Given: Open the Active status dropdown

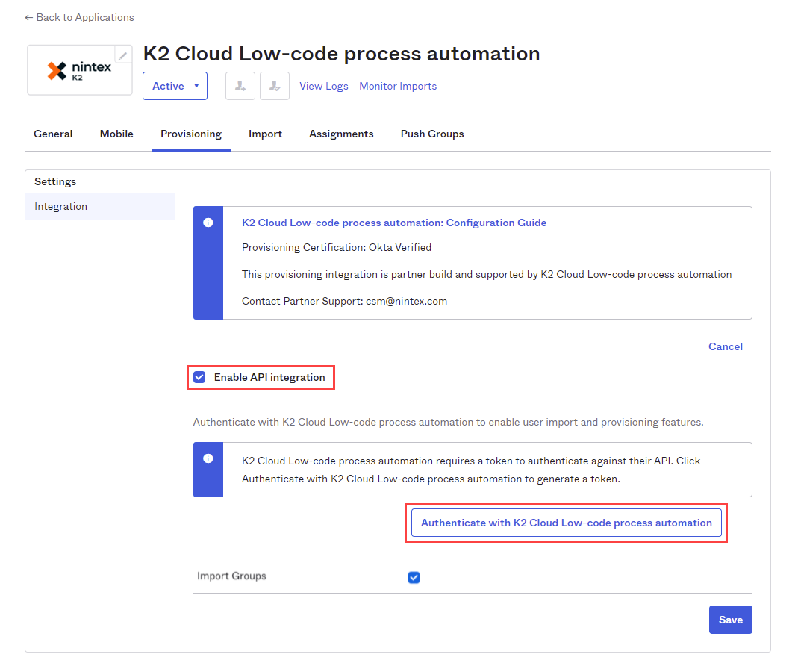Looking at the screenshot, I should point(175,86).
